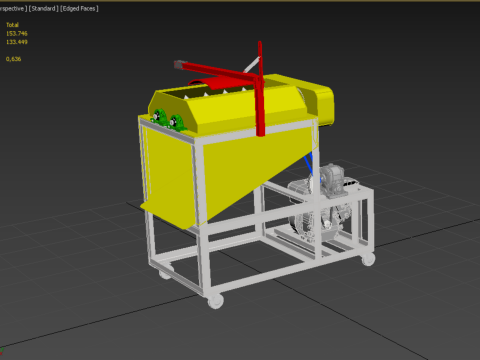
Task: Select the left green pillow block bearing
Action: click(x=160, y=117)
